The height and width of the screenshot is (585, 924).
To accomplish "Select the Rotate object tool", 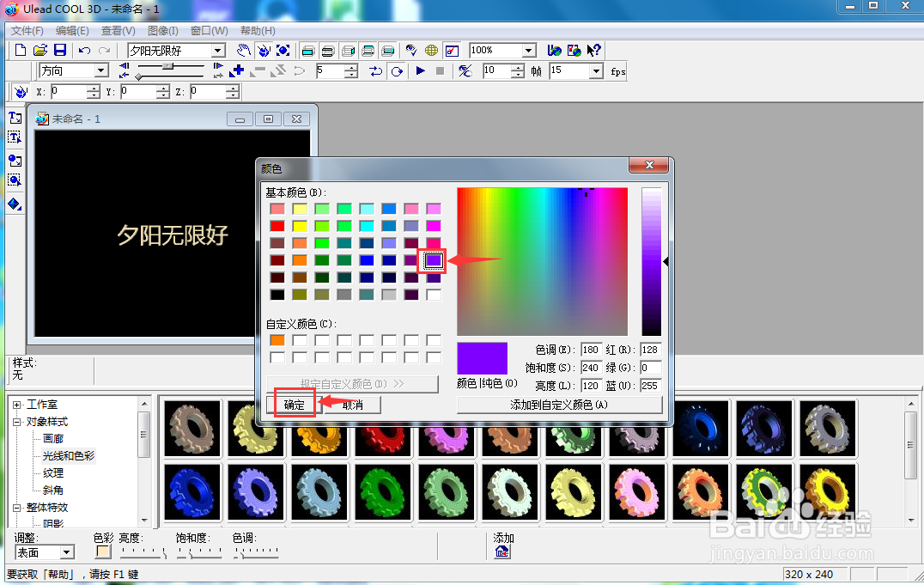I will (264, 50).
